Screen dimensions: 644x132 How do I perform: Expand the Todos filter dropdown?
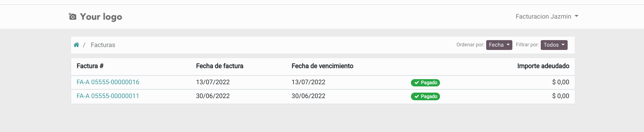point(554,45)
